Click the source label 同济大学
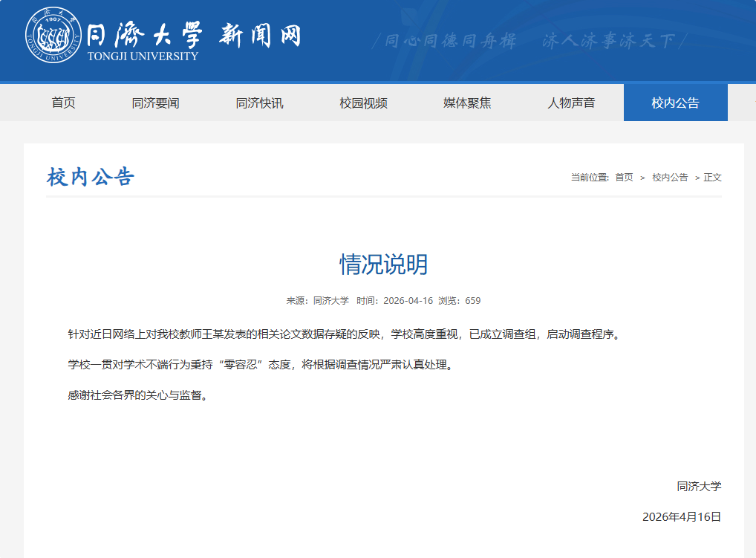The height and width of the screenshot is (558, 756). [x=330, y=301]
